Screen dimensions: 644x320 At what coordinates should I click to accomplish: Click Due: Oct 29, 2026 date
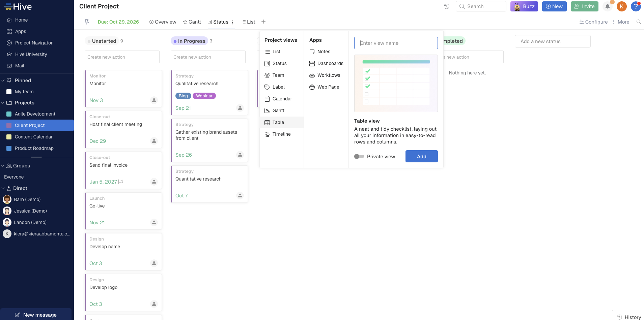[118, 22]
